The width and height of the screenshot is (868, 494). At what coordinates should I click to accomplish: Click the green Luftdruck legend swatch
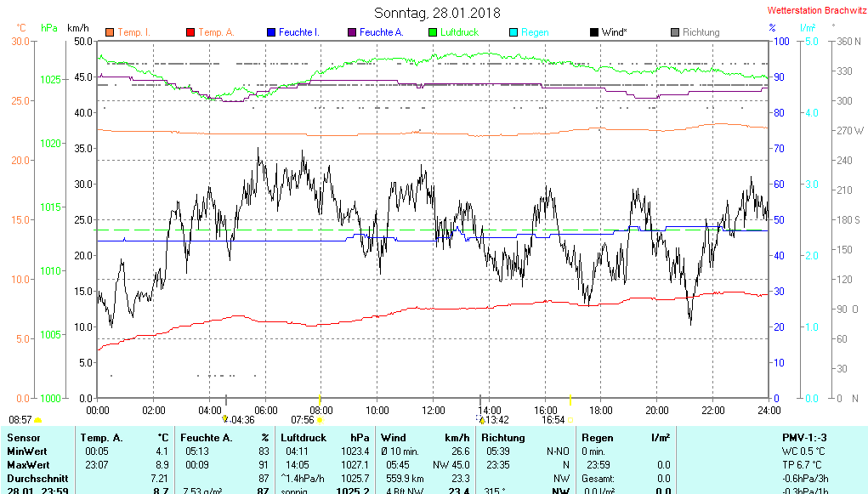coord(433,32)
